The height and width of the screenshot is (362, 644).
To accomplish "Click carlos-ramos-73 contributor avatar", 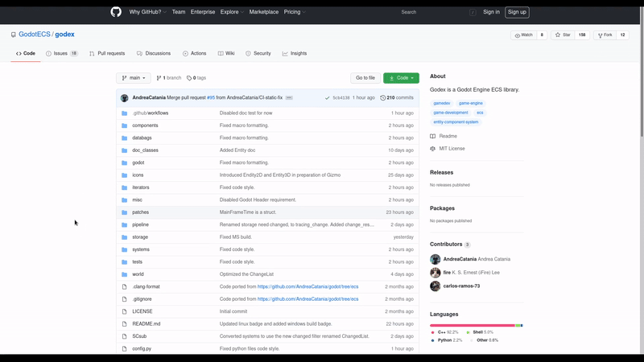I will pyautogui.click(x=436, y=286).
